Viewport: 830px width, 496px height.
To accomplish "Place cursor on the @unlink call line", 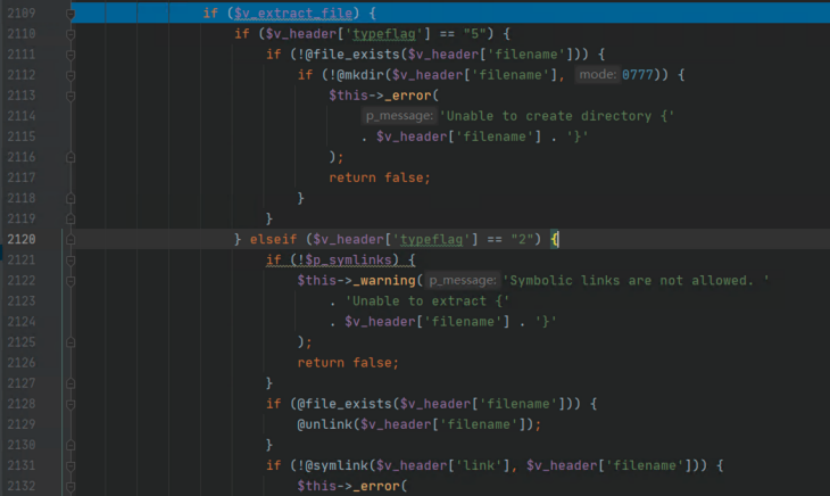I will pos(418,425).
